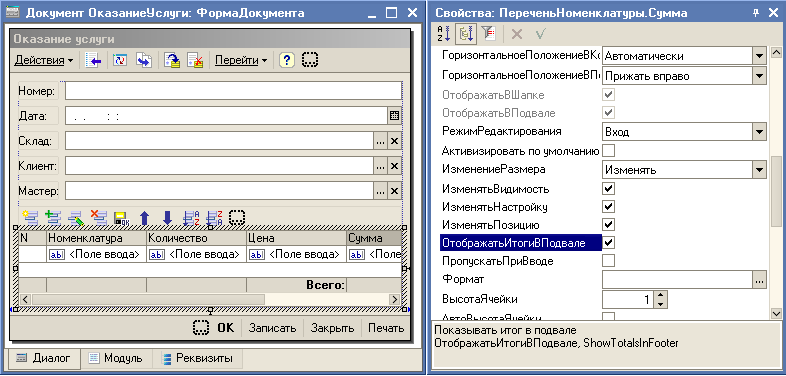Move row up with blue arrow

[144, 218]
